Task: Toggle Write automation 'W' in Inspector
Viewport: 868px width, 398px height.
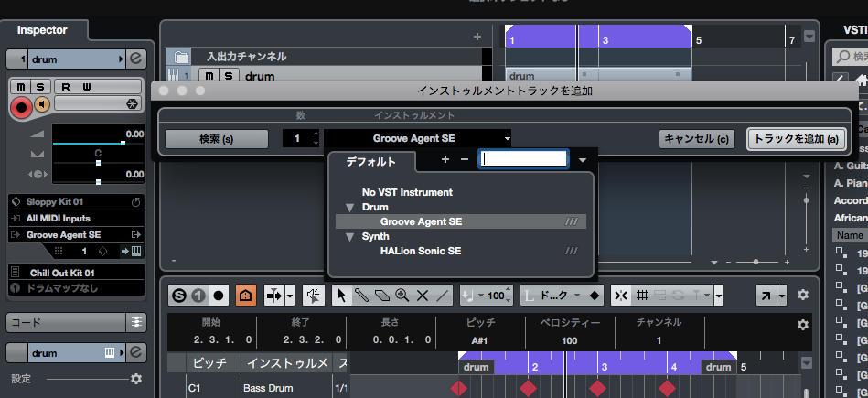Action: click(86, 86)
